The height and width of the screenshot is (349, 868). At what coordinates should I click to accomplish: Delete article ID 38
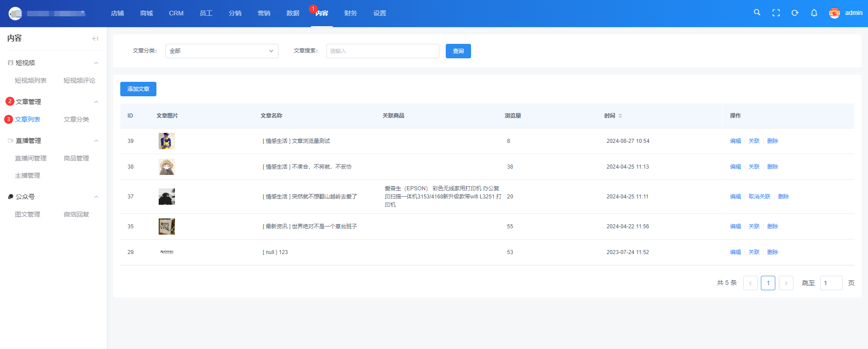[x=773, y=167]
